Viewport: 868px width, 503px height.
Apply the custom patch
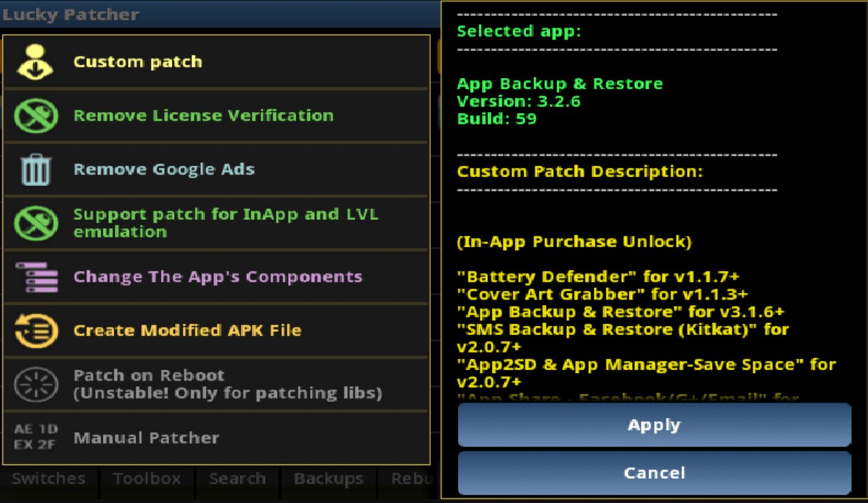[x=655, y=425]
